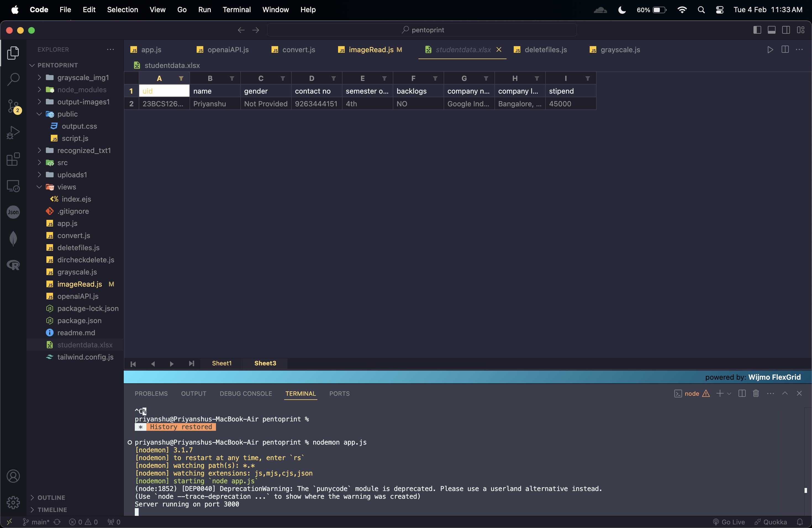Viewport: 812px width, 528px height.
Task: Toggle the secondary side bar layout button
Action: pos(786,30)
